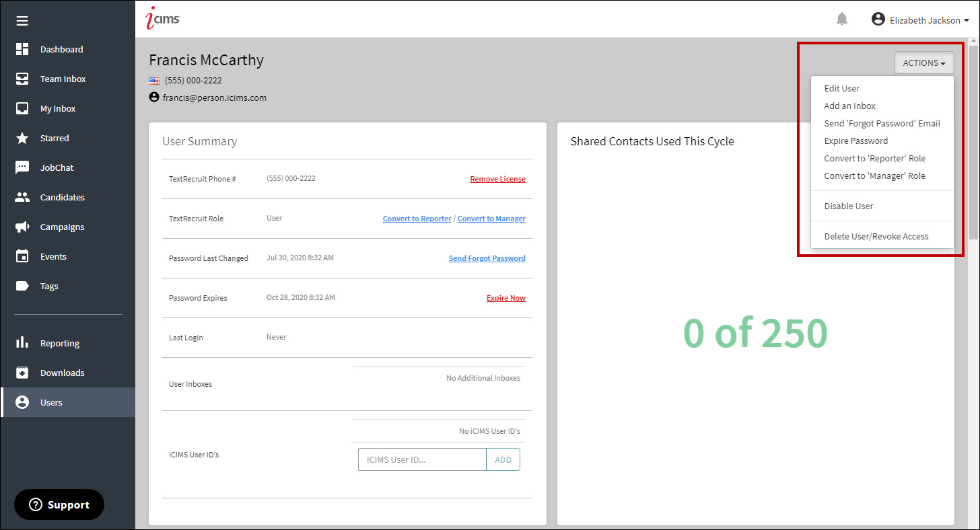The height and width of the screenshot is (530, 980).
Task: Click the person icon beside francis email
Action: 154,98
